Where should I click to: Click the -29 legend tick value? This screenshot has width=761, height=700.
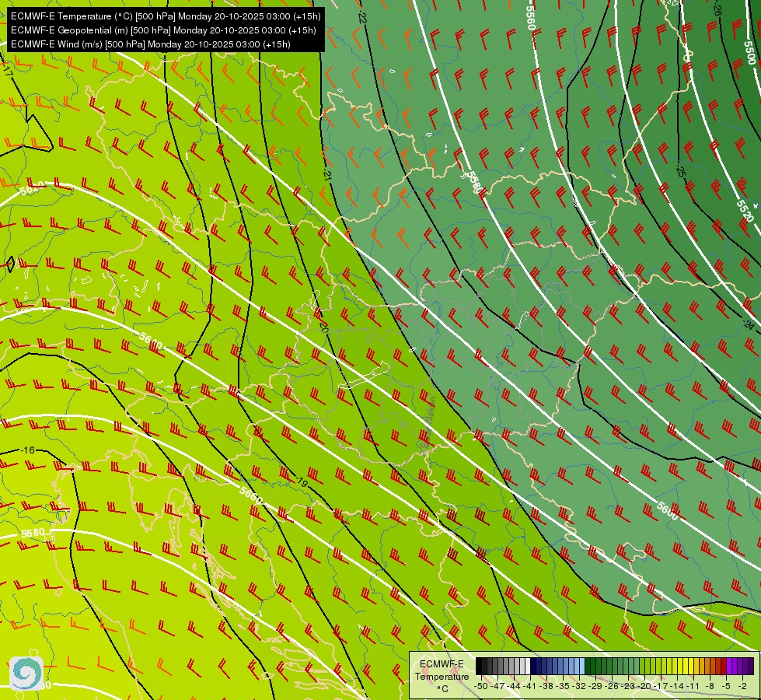pyautogui.click(x=595, y=686)
